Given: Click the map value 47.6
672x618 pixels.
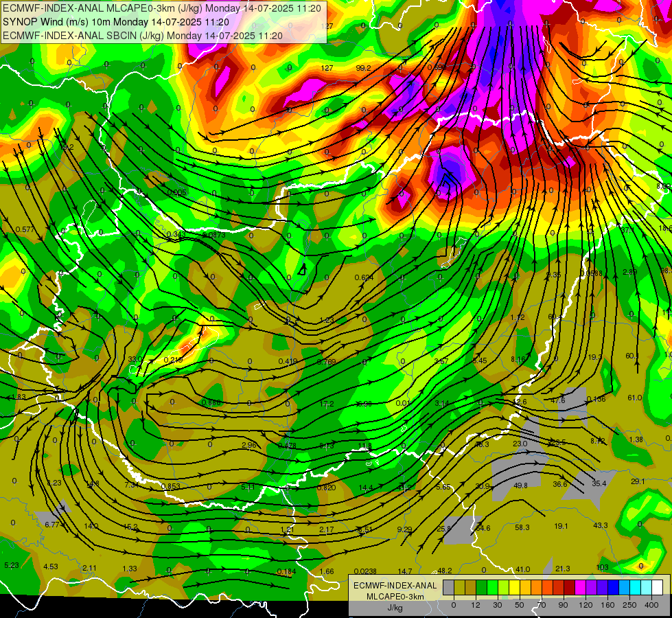Looking at the screenshot, I should coord(557,400).
